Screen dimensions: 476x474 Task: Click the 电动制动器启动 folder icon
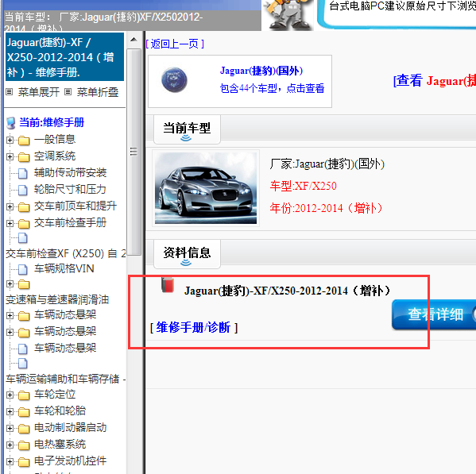(x=24, y=429)
